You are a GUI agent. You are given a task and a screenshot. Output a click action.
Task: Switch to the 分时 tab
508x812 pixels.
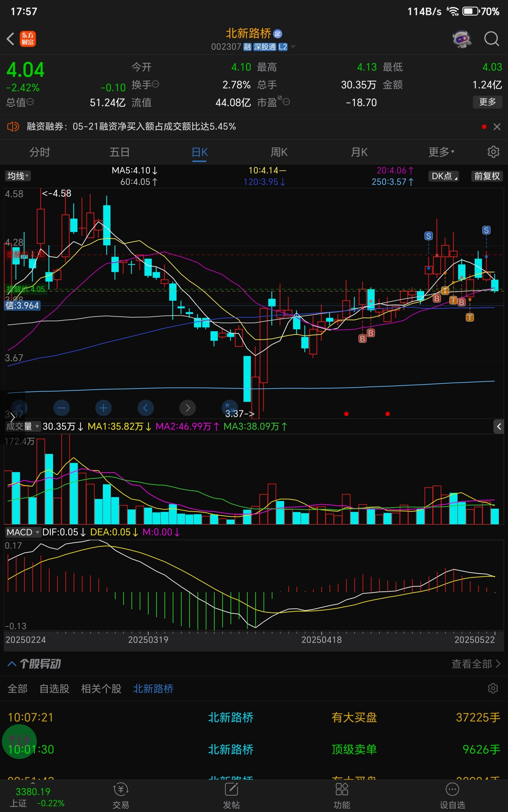(x=40, y=152)
